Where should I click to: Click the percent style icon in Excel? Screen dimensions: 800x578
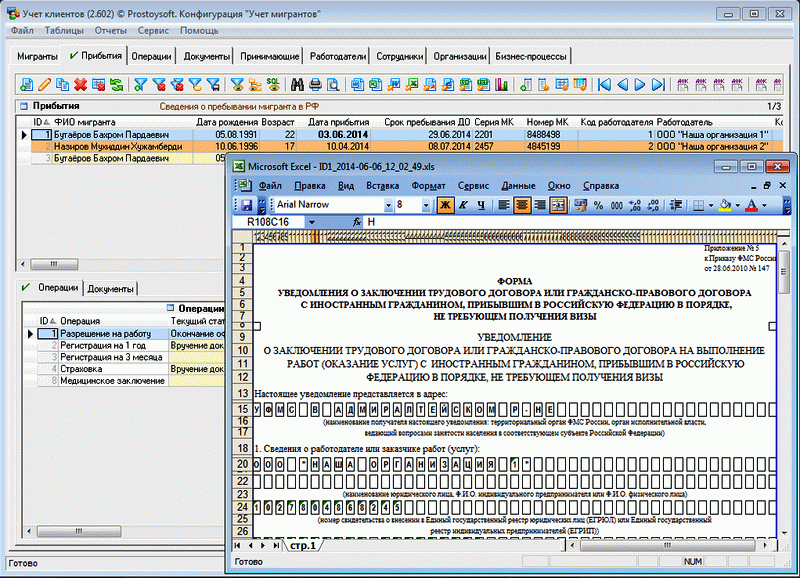coord(597,204)
